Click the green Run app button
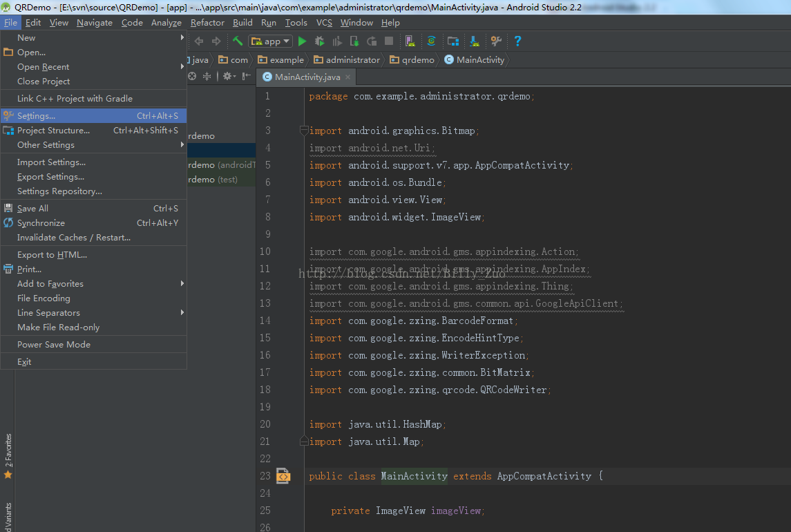 pos(302,41)
